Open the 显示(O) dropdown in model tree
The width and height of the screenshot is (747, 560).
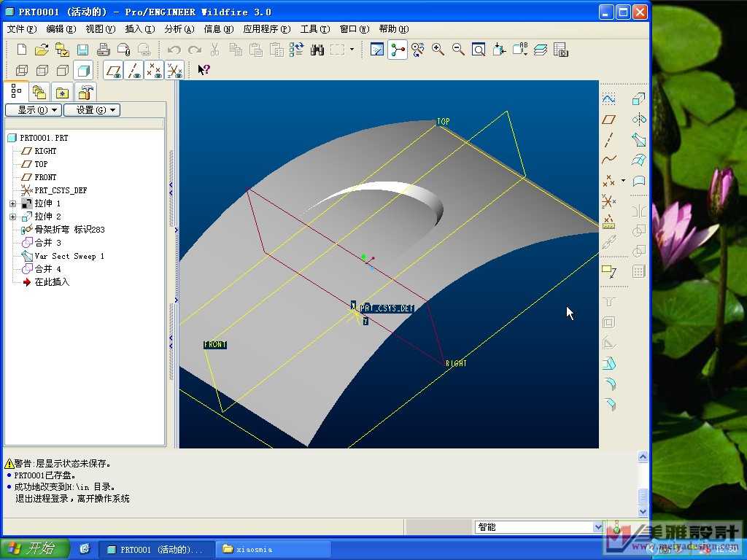pyautogui.click(x=34, y=110)
